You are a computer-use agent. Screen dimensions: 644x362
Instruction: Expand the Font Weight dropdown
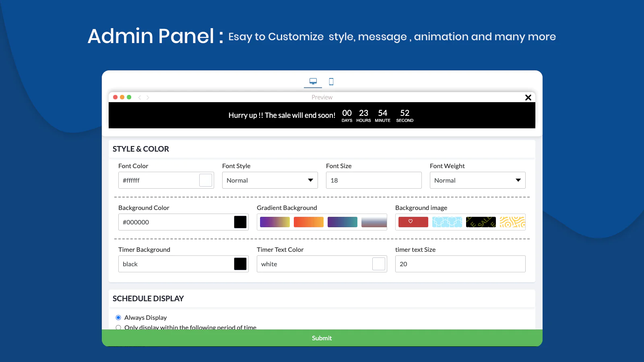(477, 180)
